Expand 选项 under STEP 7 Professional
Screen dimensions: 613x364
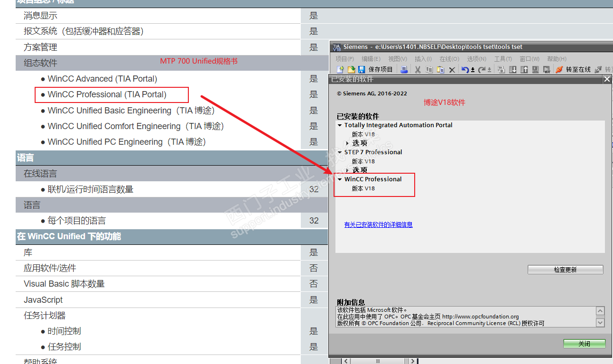pos(348,170)
